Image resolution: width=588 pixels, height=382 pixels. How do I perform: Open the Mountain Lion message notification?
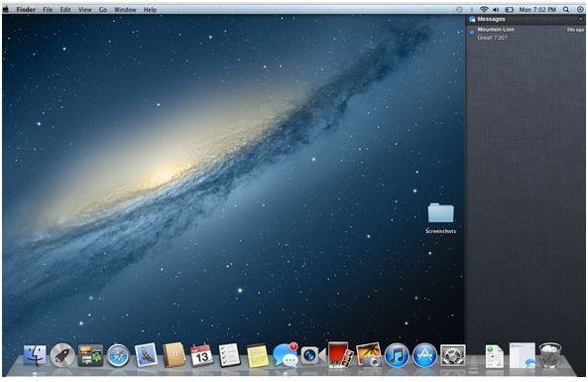[526, 34]
